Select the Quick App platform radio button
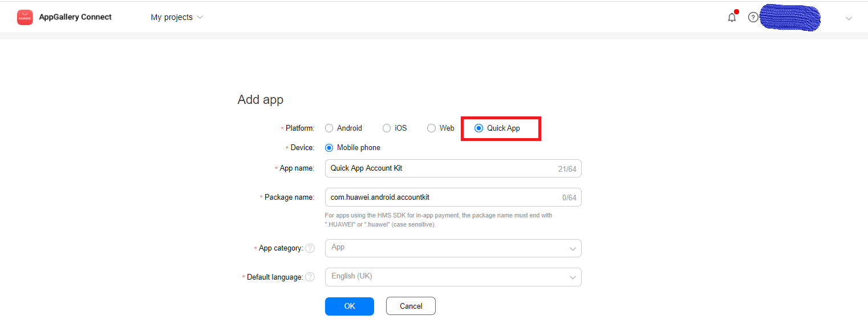 tap(478, 128)
